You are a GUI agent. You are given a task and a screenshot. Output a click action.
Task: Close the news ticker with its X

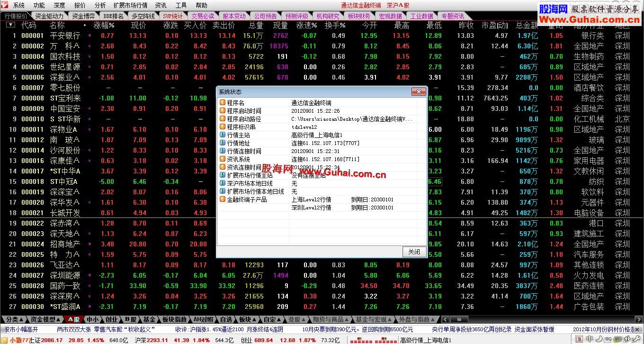tap(637, 330)
